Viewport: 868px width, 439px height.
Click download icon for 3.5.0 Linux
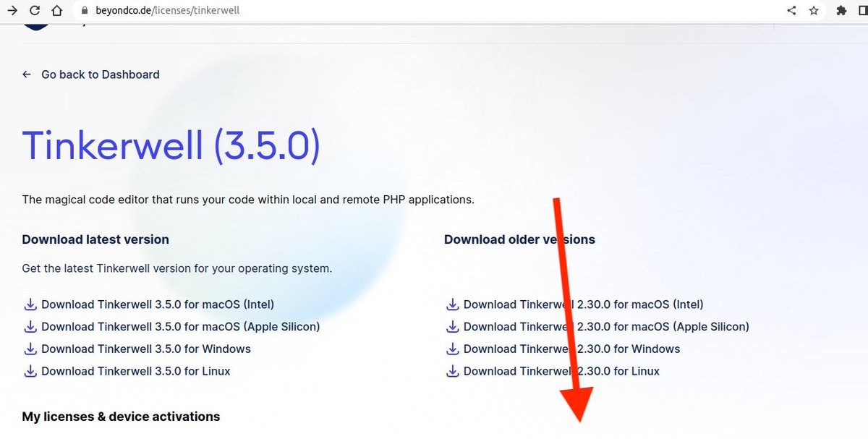click(30, 372)
